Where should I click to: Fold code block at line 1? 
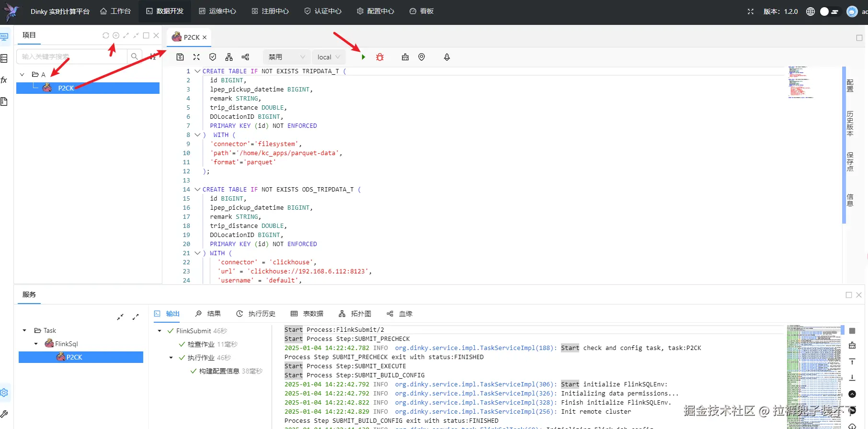coord(197,71)
